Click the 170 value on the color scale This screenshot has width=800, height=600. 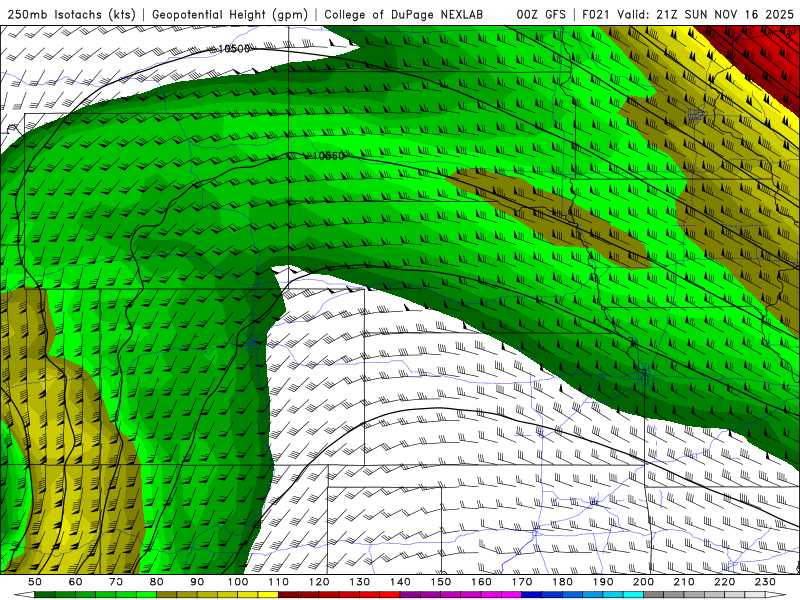[522, 582]
